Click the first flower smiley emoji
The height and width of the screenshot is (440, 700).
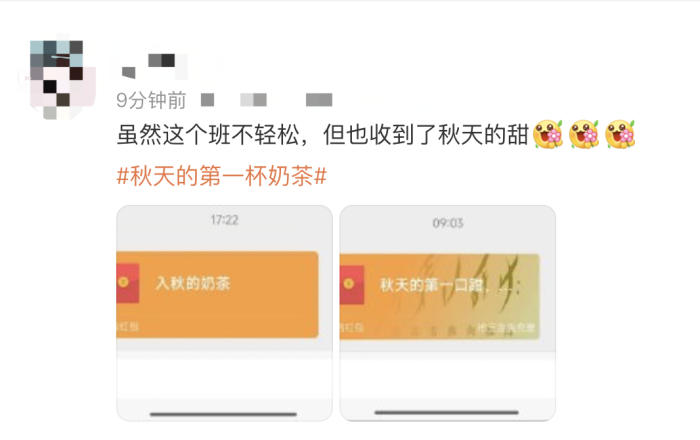point(548,134)
